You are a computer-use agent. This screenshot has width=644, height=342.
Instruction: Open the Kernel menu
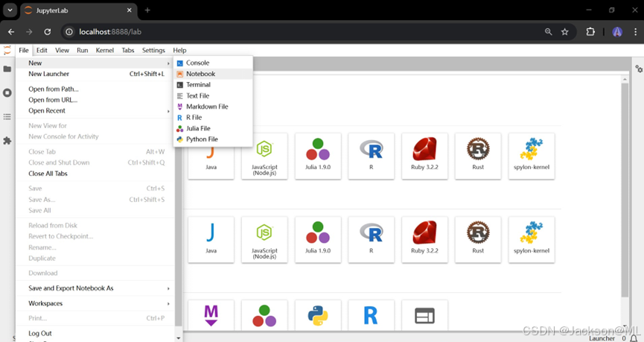[x=105, y=50]
